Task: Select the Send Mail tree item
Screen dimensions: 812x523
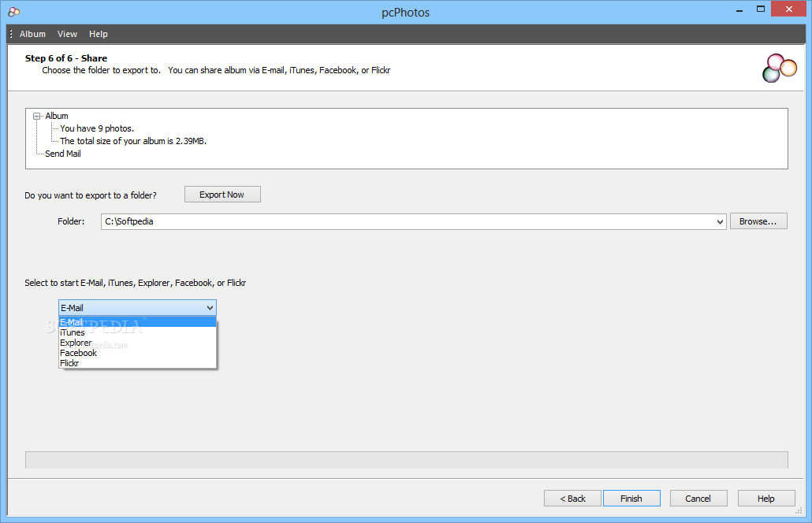Action: pyautogui.click(x=62, y=154)
